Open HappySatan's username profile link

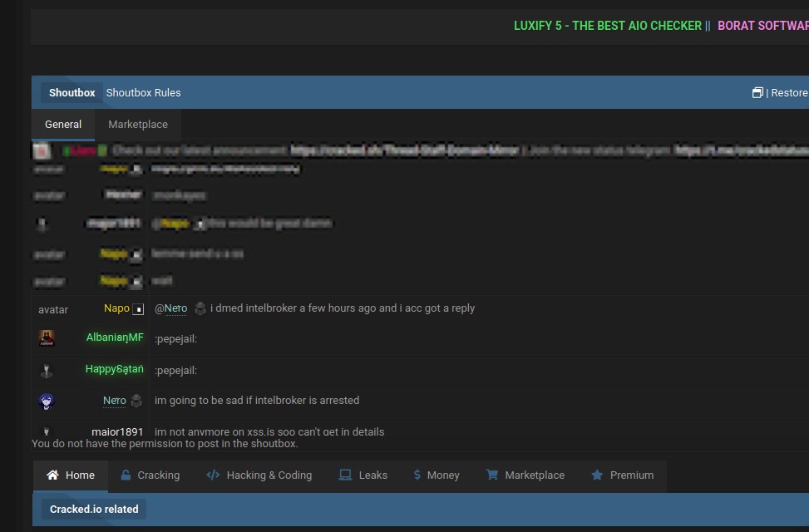pos(114,369)
